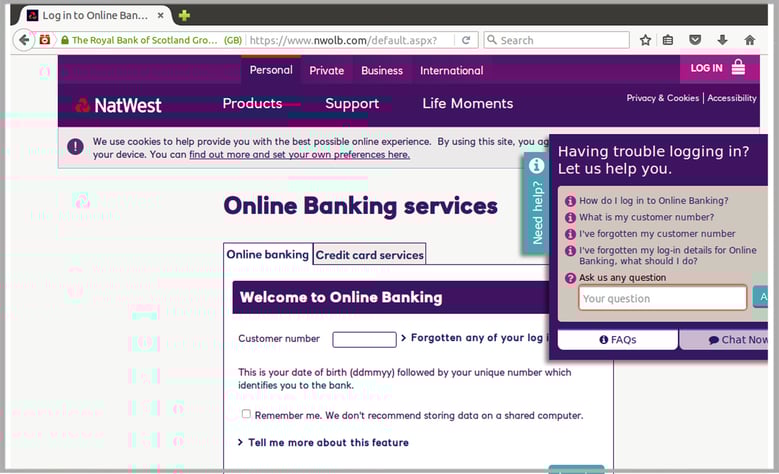Click the Pocket save icon
This screenshot has height=474, width=779.
coord(695,40)
